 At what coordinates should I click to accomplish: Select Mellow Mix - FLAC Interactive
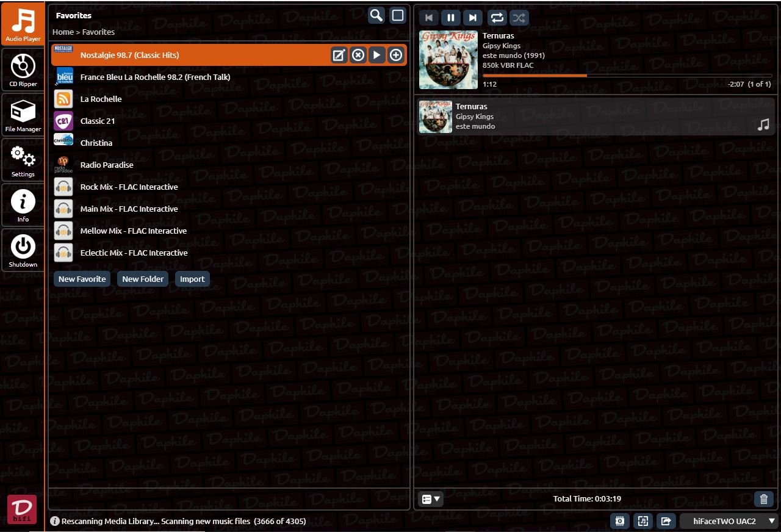[229, 231]
